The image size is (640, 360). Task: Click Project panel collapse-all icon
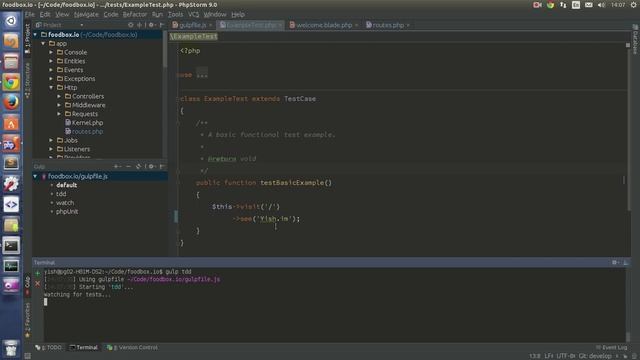pyautogui.click(x=139, y=25)
